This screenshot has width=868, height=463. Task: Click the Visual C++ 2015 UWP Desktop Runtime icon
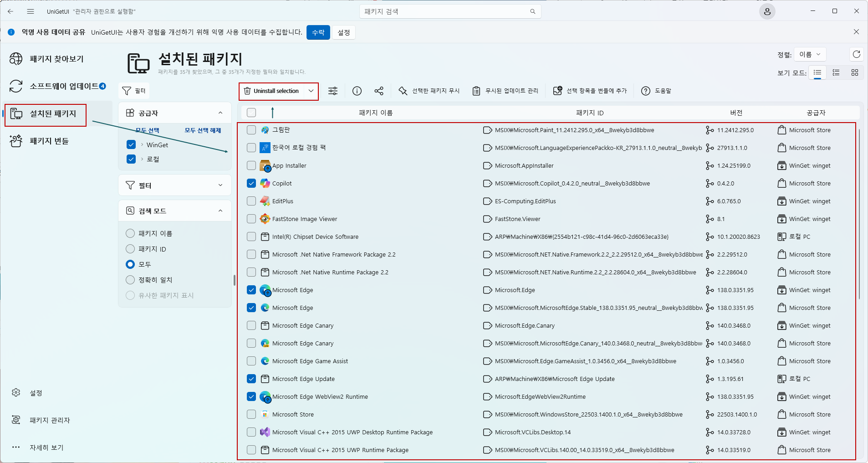pos(265,432)
